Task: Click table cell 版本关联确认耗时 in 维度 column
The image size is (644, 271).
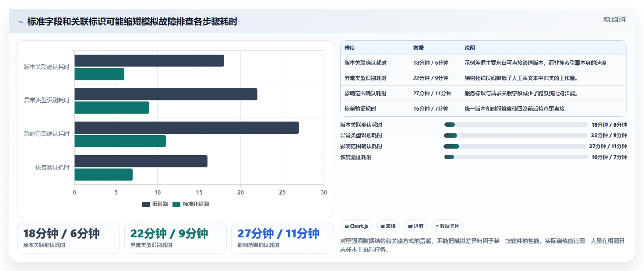Action: tap(366, 63)
